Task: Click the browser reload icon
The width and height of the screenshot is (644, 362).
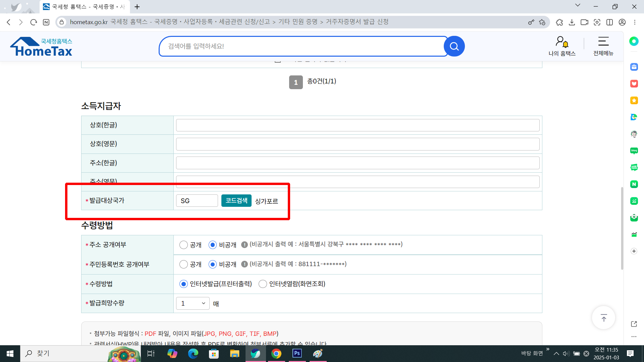Action: tap(34, 22)
